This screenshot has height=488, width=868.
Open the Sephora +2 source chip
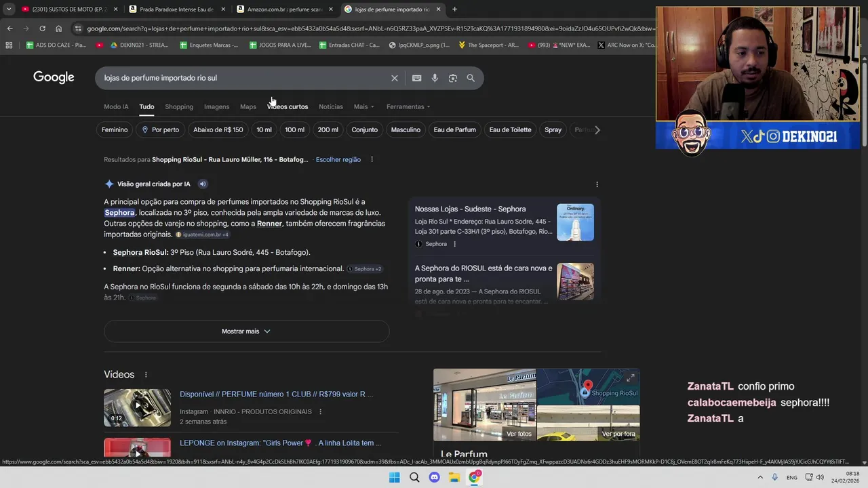click(x=365, y=269)
